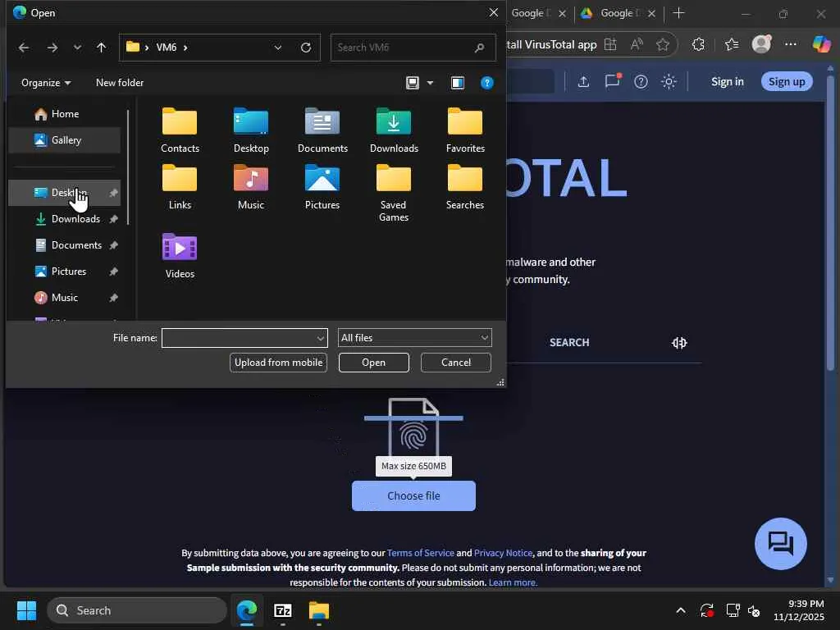
Task: Click Sign in link
Action: [727, 81]
